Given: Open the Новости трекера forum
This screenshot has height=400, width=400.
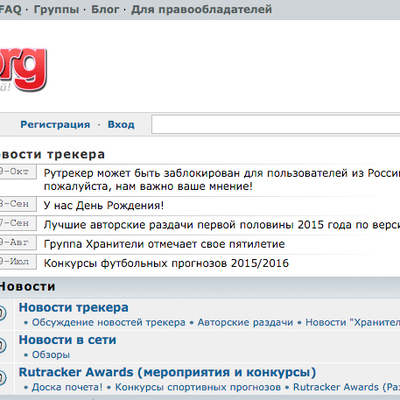Looking at the screenshot, I should click(73, 307).
